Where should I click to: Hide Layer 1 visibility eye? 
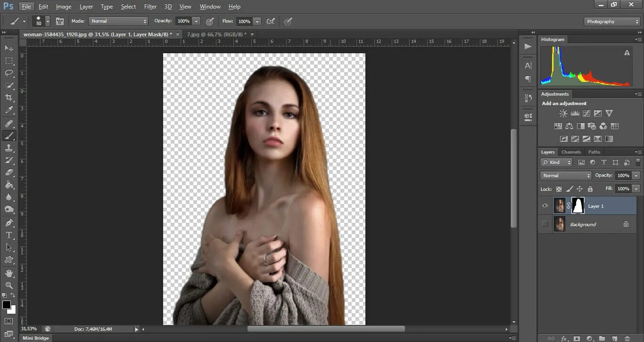[545, 206]
